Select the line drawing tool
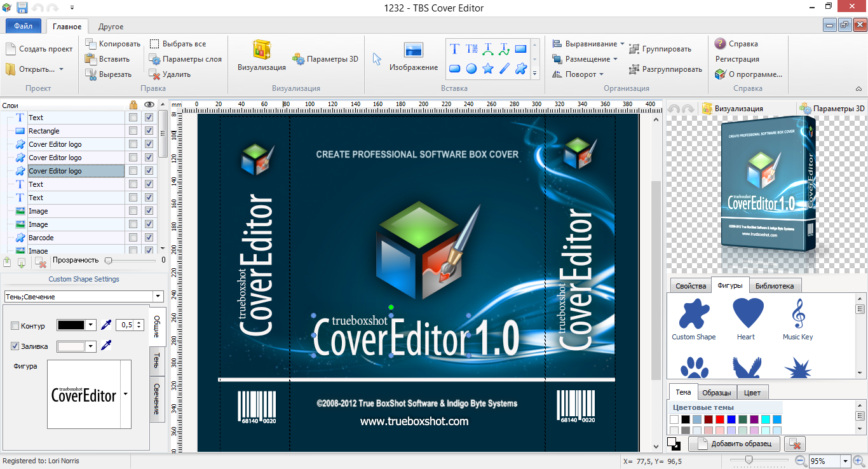 pyautogui.click(x=505, y=69)
